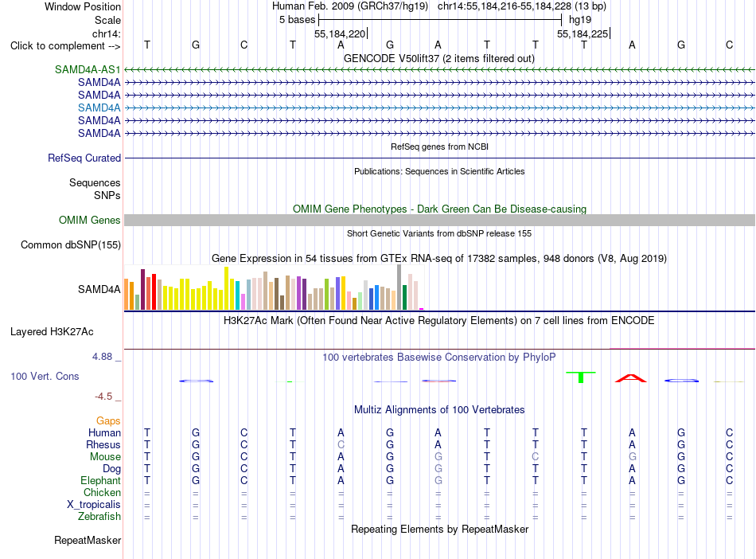
Task: Click the gray C in Rhesus row
Action: pos(341,444)
